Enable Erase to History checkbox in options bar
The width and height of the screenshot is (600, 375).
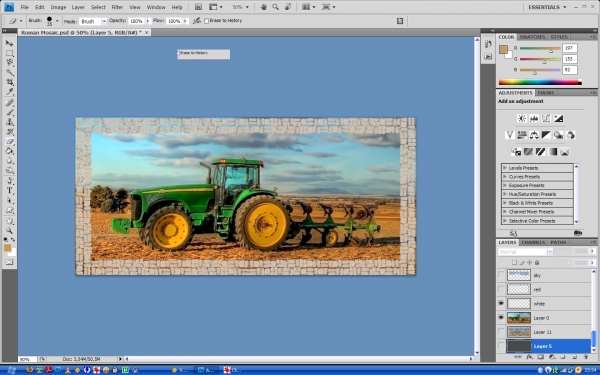(x=207, y=21)
